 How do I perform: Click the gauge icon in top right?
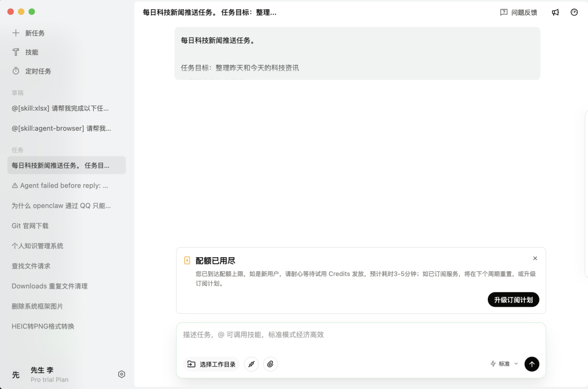574,13
